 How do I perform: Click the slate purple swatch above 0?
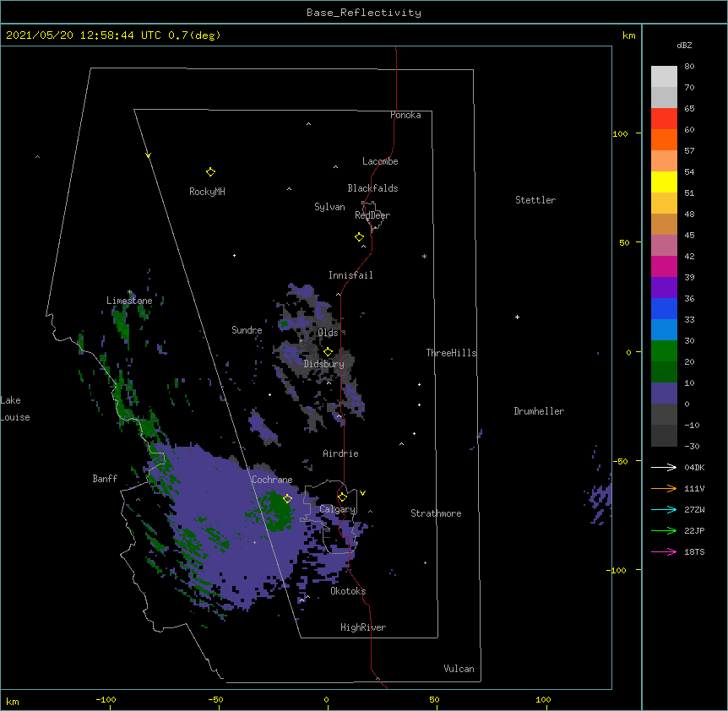coord(664,393)
